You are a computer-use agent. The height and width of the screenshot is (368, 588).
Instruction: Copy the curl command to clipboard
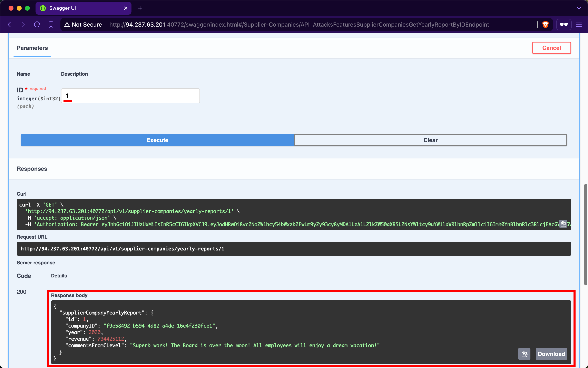563,224
